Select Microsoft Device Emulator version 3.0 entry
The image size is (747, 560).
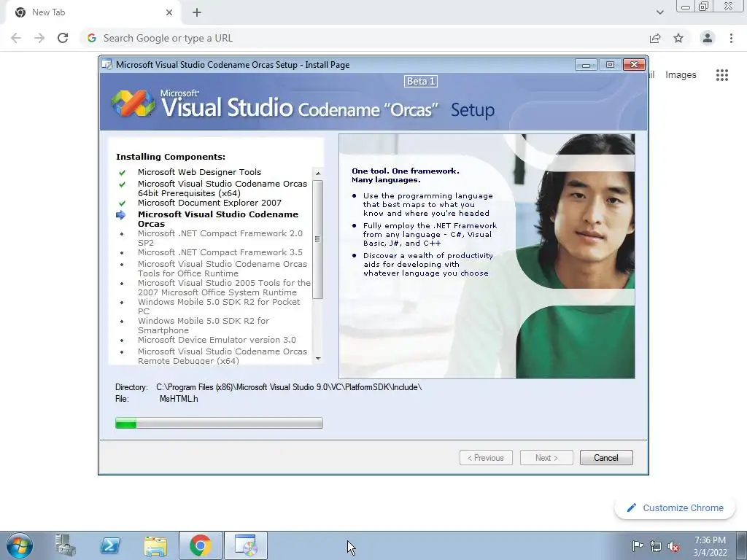(217, 340)
